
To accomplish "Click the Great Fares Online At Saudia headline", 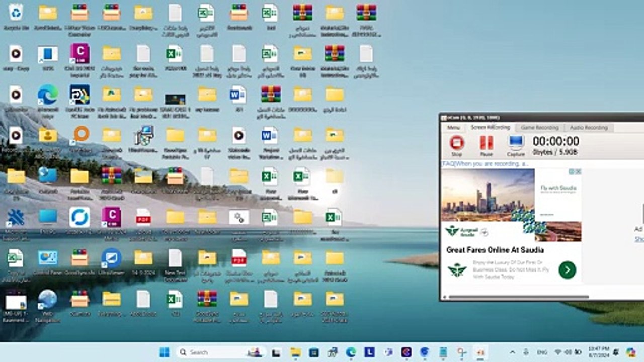I will pos(495,250).
